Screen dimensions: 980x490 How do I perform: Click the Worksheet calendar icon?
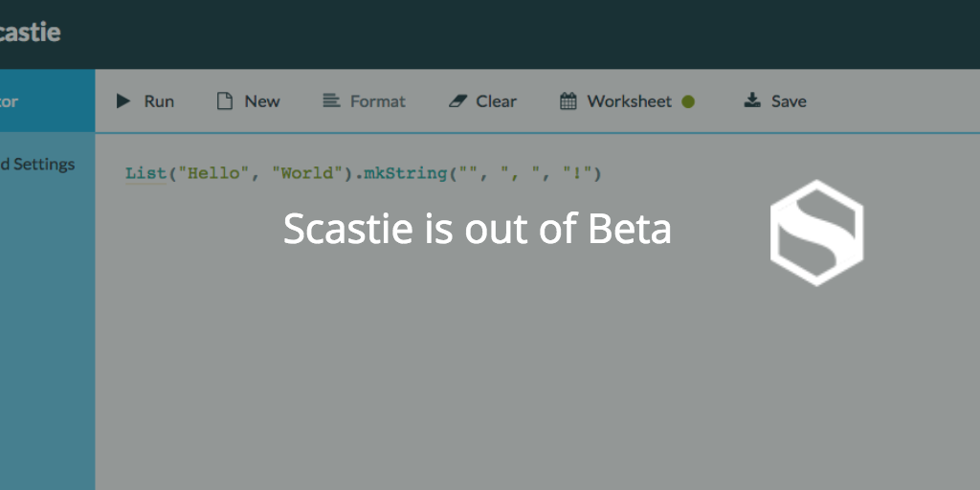tap(568, 101)
